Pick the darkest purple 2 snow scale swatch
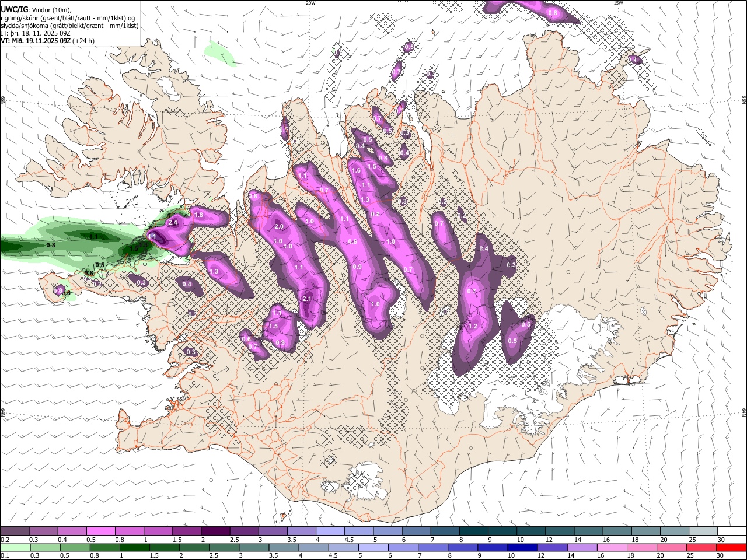 (215, 531)
